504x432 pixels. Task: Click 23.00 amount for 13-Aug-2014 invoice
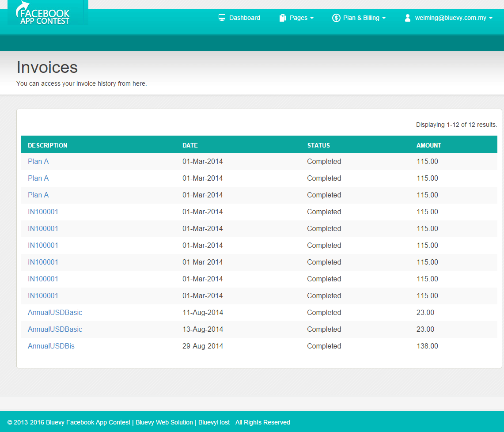pos(425,329)
